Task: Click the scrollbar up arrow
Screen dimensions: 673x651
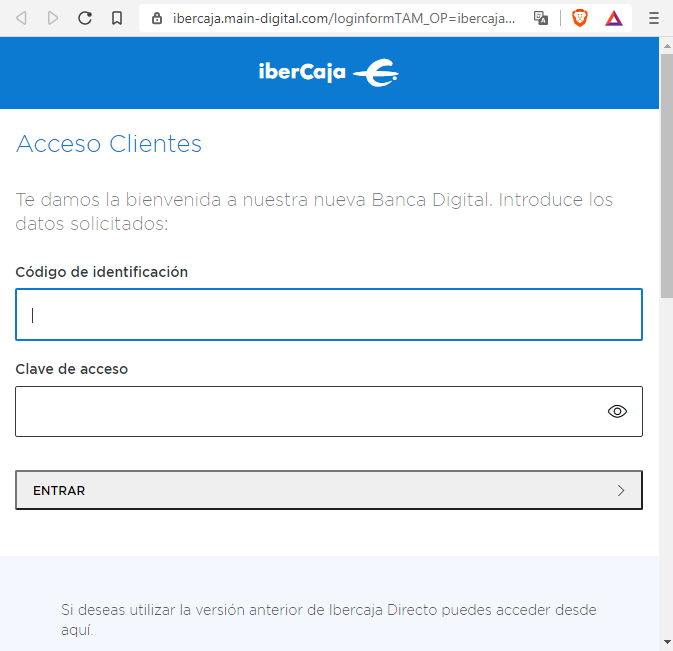Action: click(x=666, y=45)
